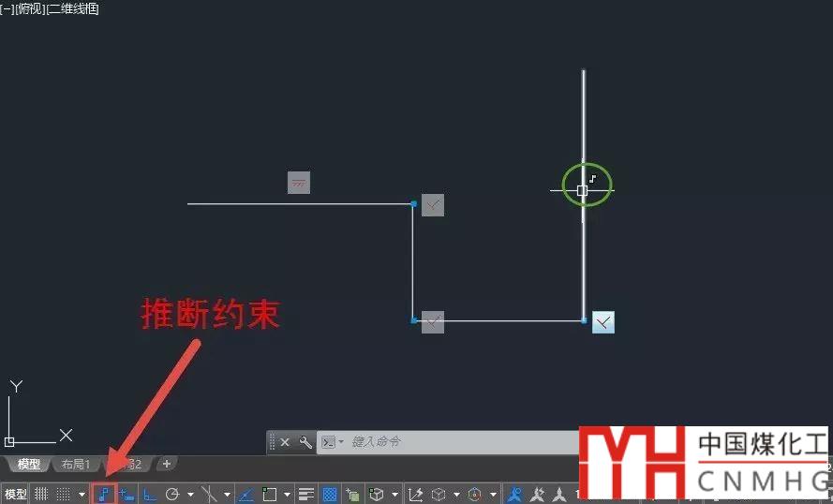Screen dimensions: 833x504
Task: Open command line customize wrench
Action: [305, 442]
